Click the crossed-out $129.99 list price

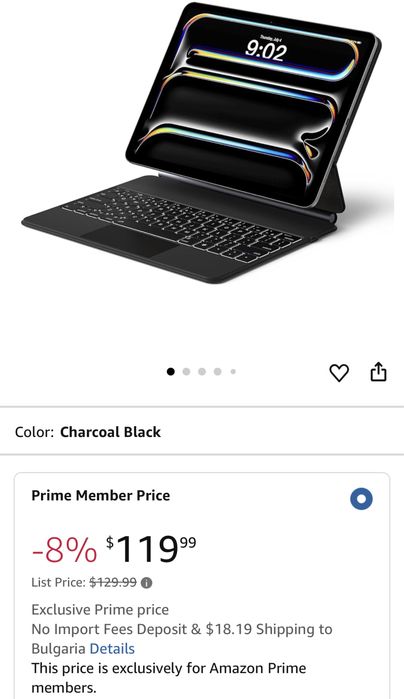113,582
